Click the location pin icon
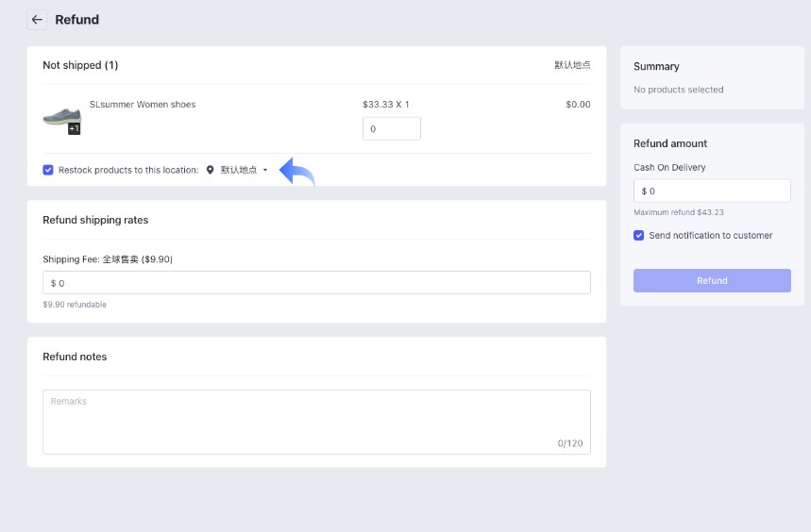811x532 pixels. (210, 170)
